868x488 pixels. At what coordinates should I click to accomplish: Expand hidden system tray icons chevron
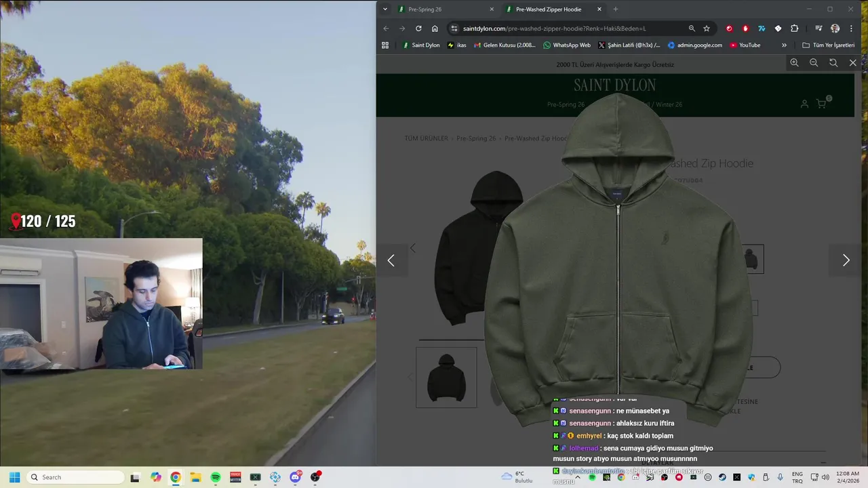(577, 477)
